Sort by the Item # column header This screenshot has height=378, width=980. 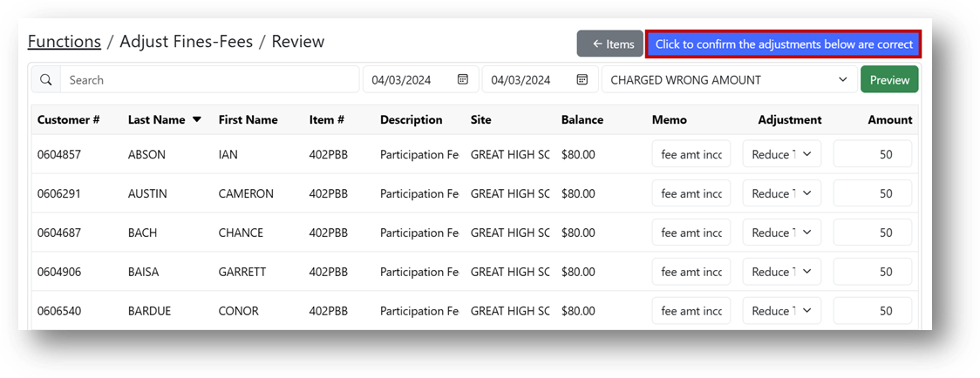click(327, 120)
